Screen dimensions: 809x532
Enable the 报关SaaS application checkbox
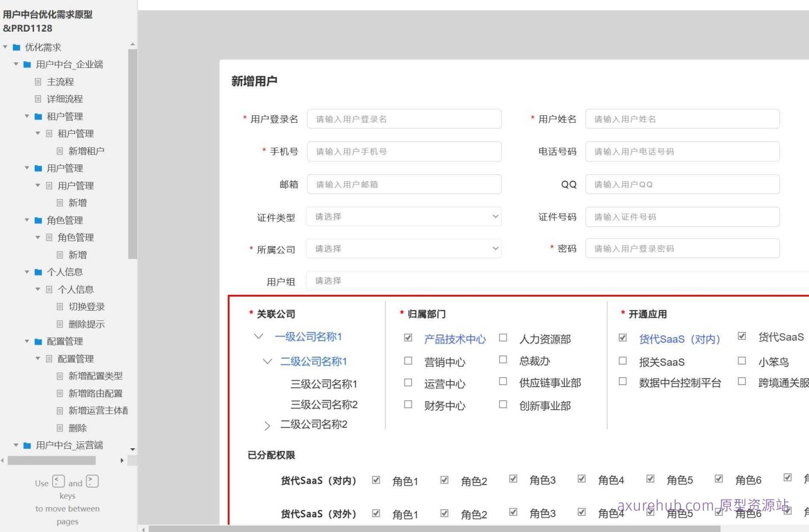pyautogui.click(x=623, y=361)
